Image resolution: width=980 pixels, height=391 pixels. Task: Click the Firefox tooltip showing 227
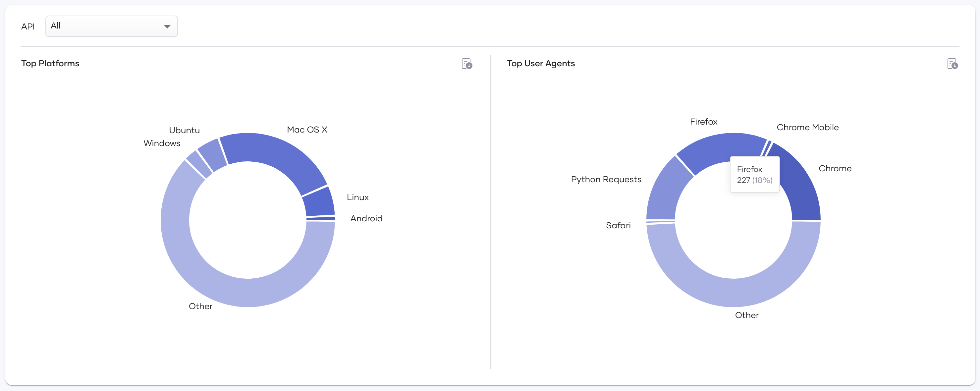tap(755, 175)
